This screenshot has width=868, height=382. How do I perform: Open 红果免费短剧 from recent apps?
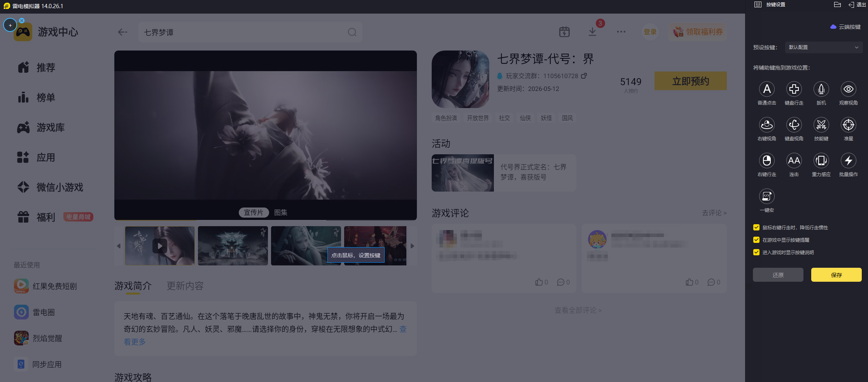pos(46,286)
